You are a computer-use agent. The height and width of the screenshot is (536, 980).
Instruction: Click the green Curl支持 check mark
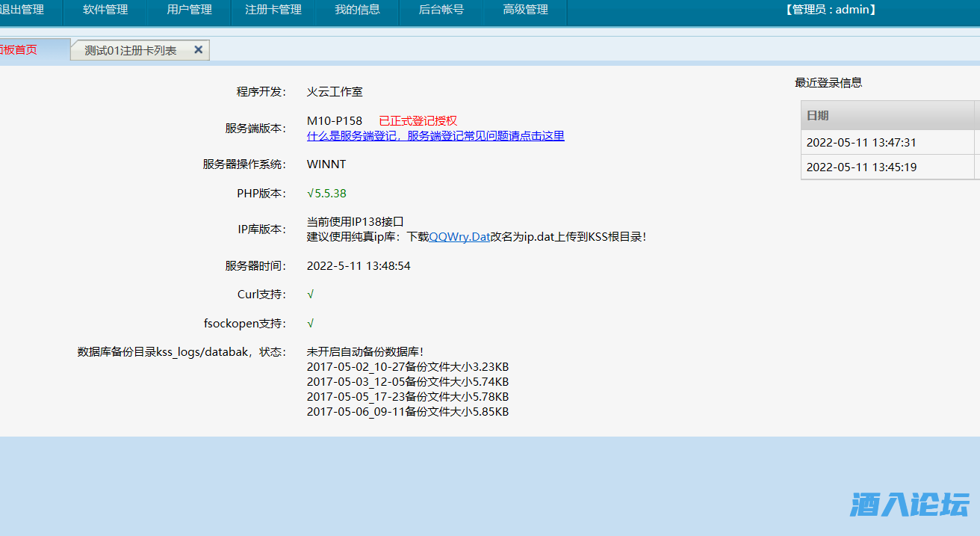311,295
